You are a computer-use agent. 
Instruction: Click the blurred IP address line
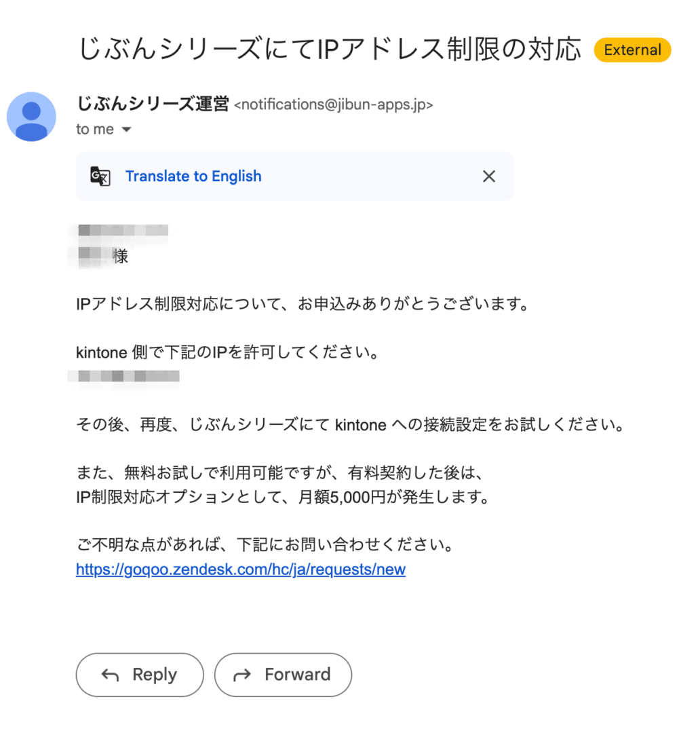[x=128, y=377]
